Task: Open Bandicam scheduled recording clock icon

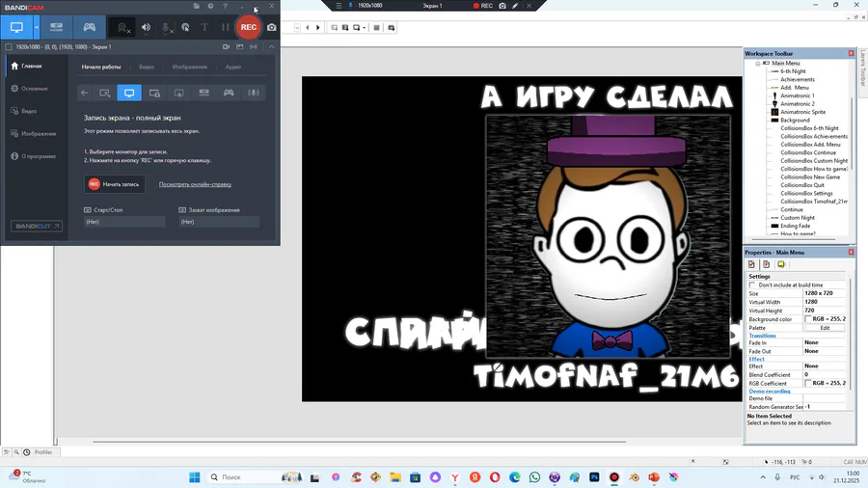Action: click(210, 6)
